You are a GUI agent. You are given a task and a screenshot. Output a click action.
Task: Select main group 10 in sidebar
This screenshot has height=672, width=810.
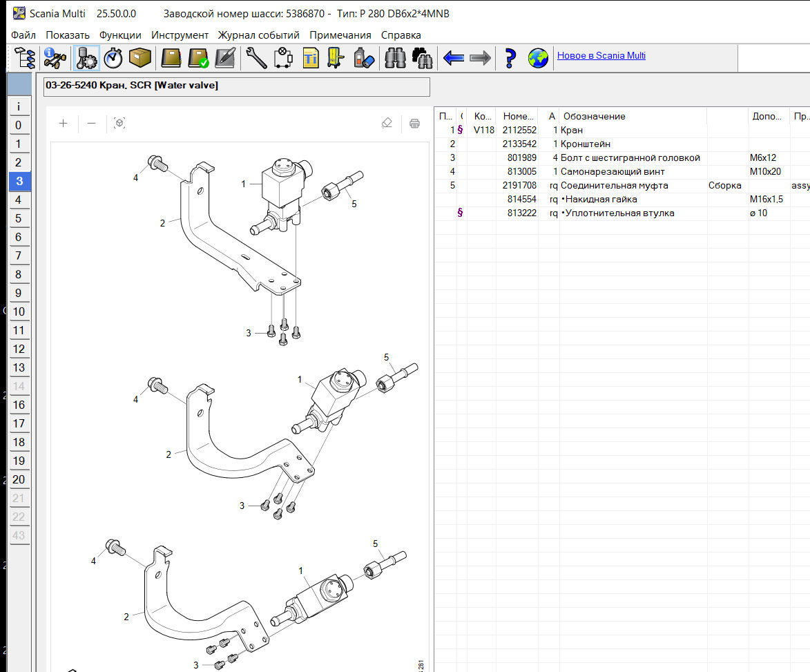tap(19, 311)
